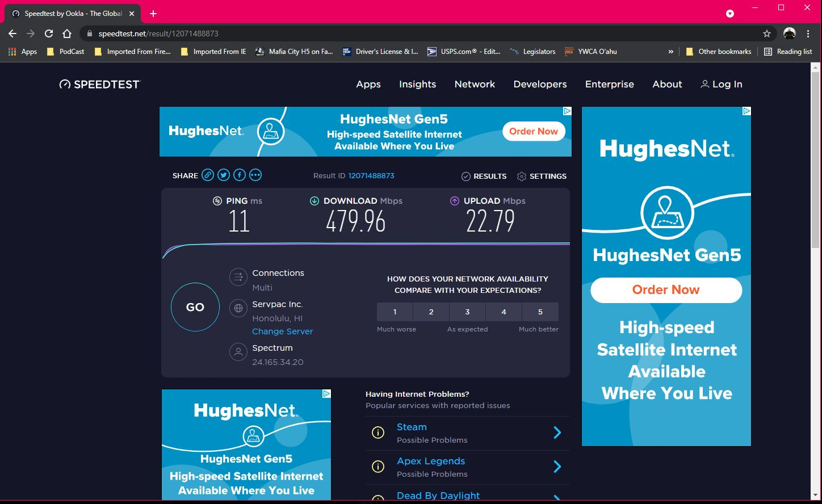Open a new browser tab

click(x=153, y=14)
